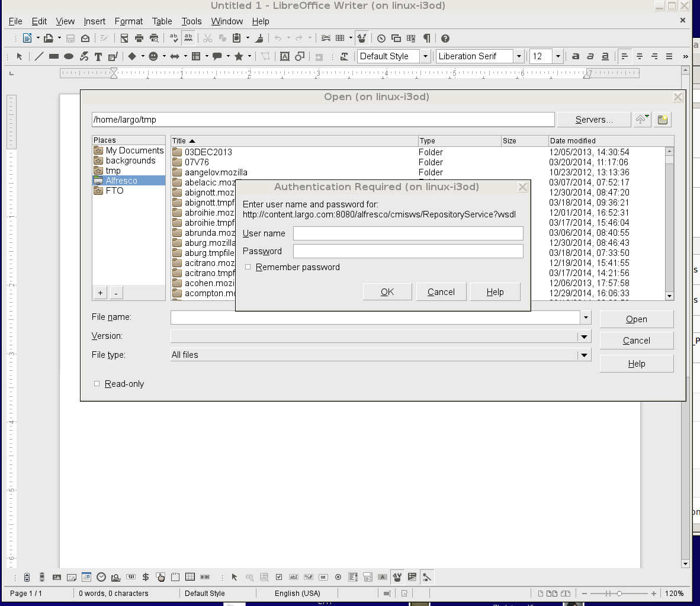Click the LibreOffice Help question mark icon
700x606 pixels.
coord(445,39)
